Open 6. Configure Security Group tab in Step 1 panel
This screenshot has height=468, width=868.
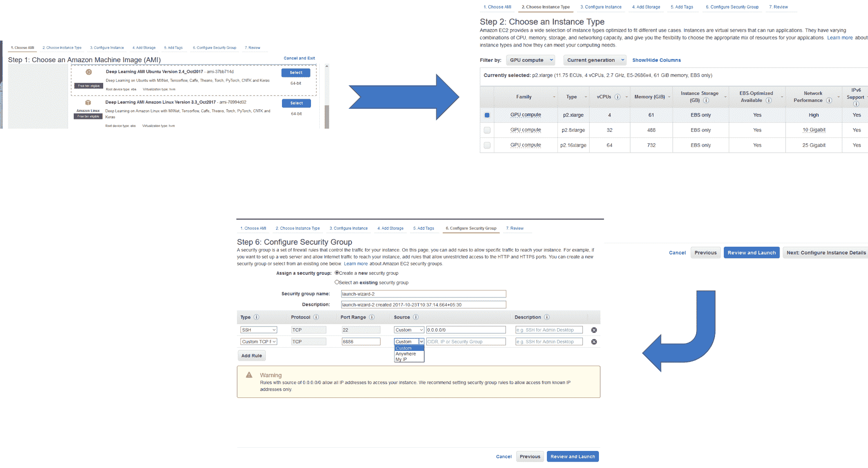pos(214,47)
